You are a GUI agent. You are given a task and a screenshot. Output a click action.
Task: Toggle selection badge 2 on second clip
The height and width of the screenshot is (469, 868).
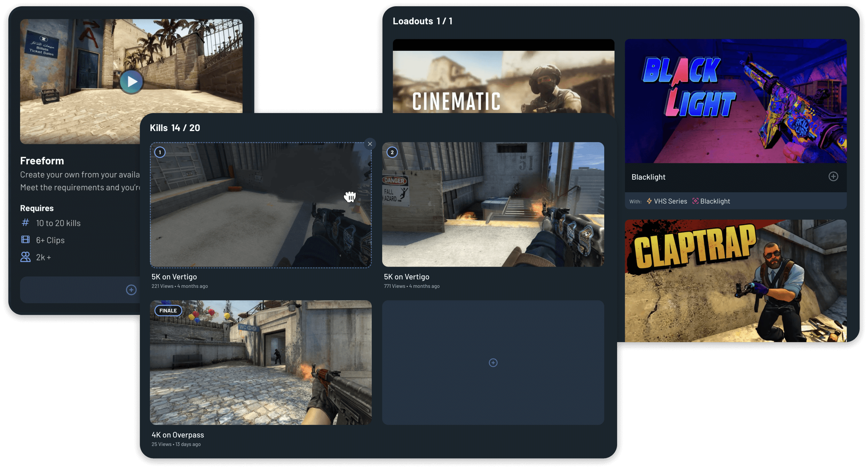pyautogui.click(x=392, y=152)
